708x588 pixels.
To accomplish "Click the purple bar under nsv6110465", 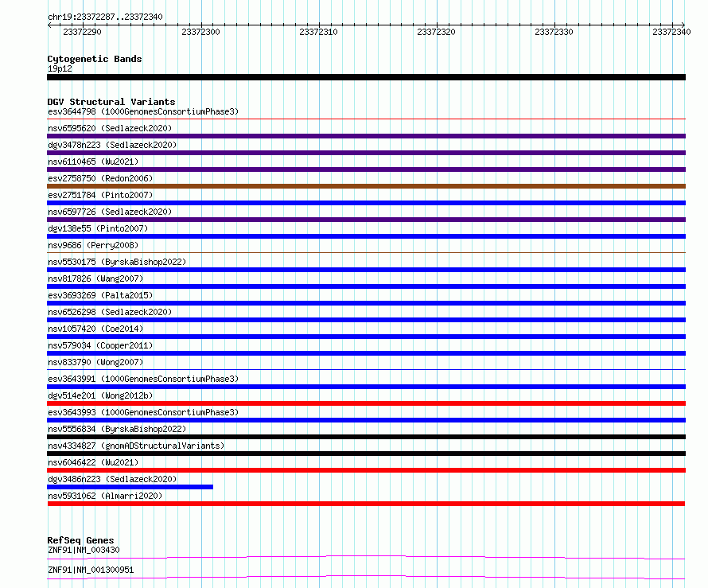I will (x=366, y=169).
